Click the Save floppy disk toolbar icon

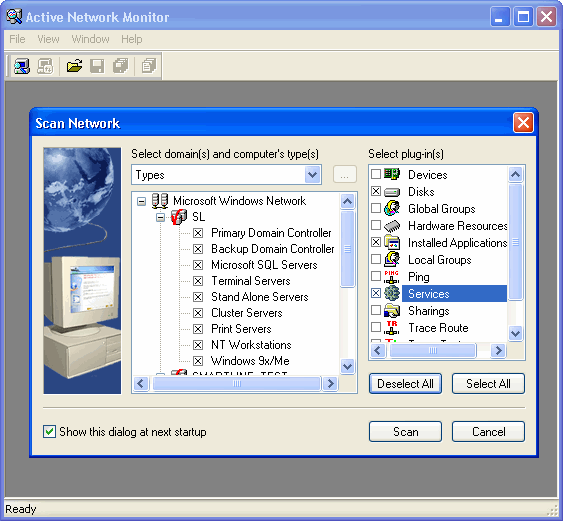tap(97, 66)
